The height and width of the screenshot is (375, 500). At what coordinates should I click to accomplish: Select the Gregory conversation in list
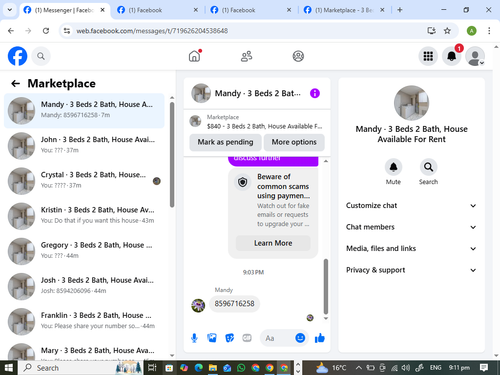pyautogui.click(x=84, y=251)
